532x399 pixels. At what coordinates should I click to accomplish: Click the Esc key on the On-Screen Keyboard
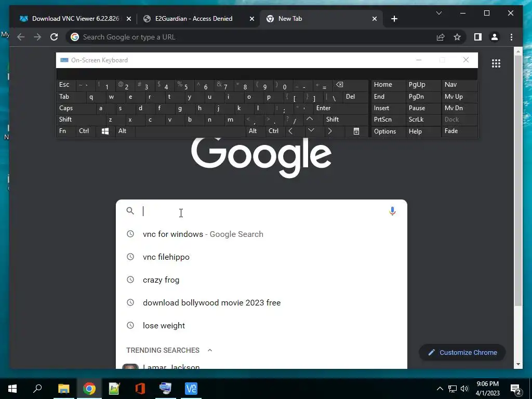(66, 85)
